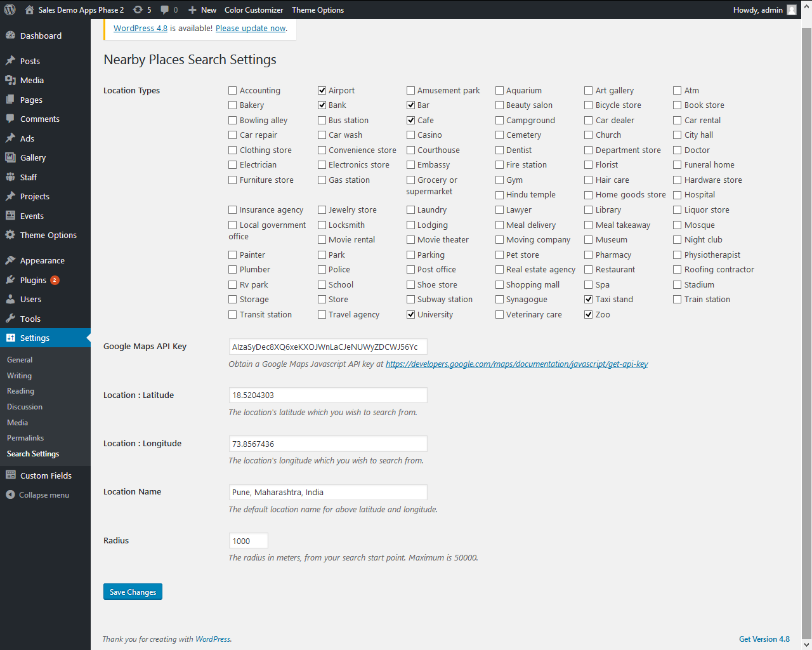The image size is (812, 650).
Task: Click the Howdy, admin account text
Action: (x=758, y=10)
